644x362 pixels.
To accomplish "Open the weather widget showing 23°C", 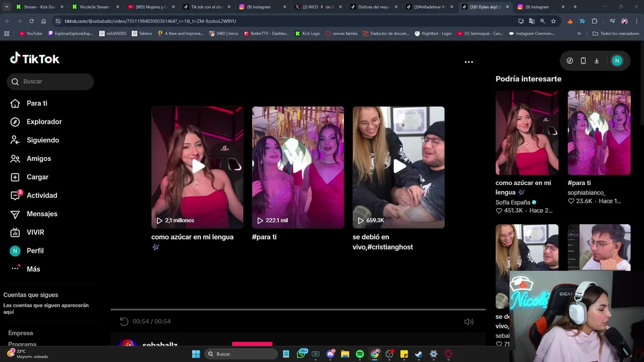I will pyautogui.click(x=28, y=354).
